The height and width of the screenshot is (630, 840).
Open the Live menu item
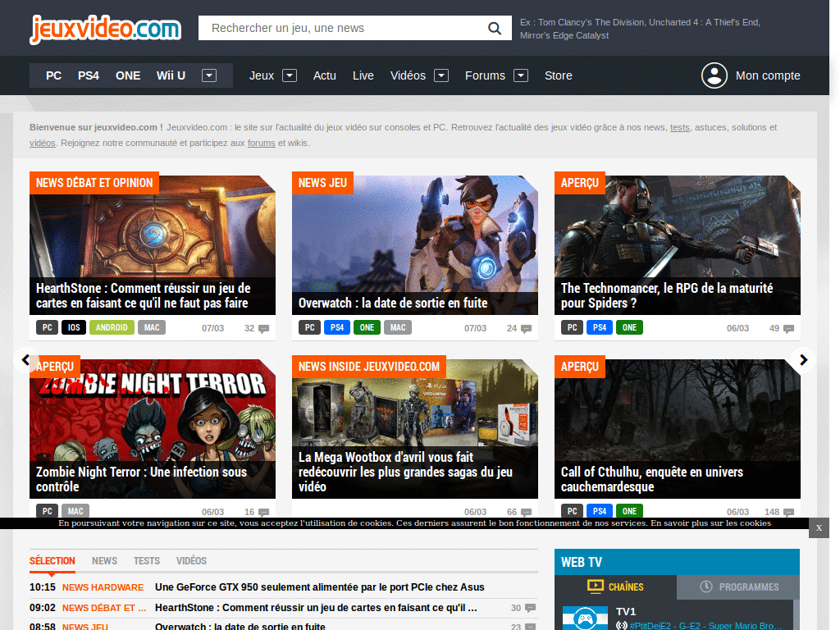(363, 75)
